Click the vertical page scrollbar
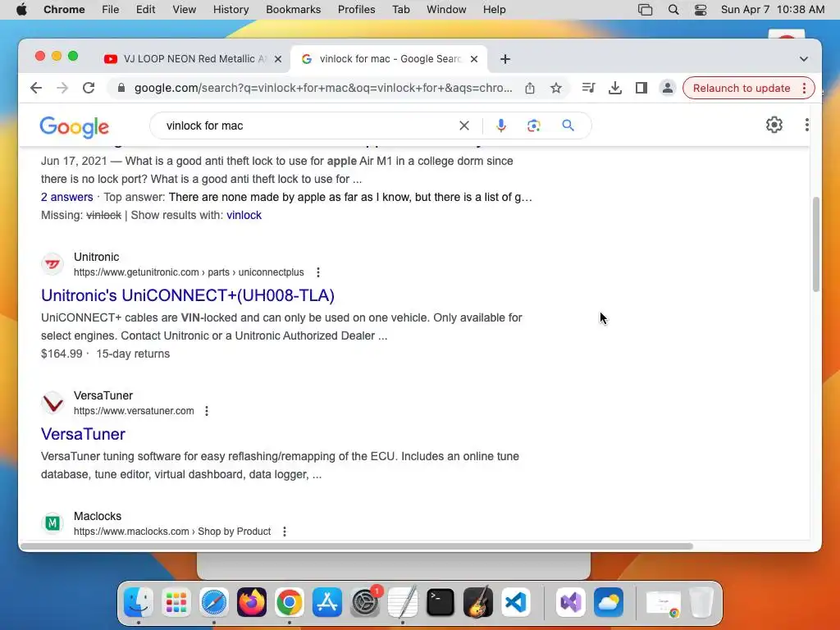 pyautogui.click(x=816, y=244)
